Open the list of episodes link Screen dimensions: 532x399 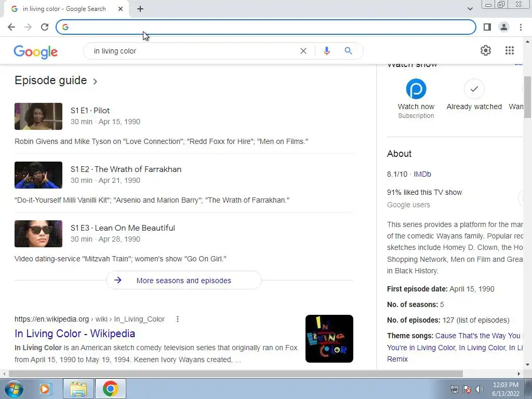pyautogui.click(x=483, y=320)
